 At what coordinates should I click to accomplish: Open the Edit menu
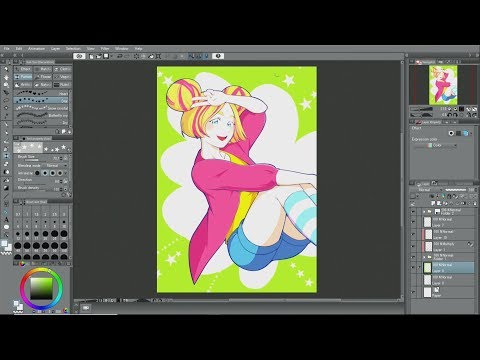point(19,49)
